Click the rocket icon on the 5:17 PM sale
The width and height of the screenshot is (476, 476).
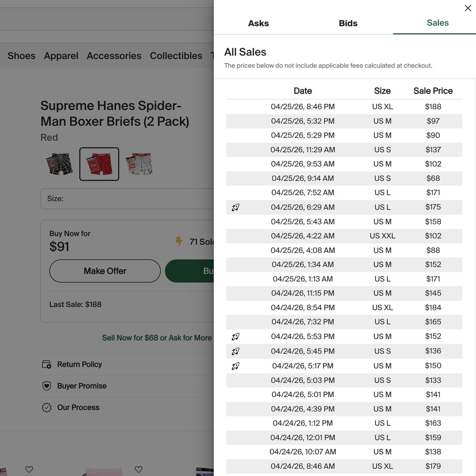[x=236, y=366]
